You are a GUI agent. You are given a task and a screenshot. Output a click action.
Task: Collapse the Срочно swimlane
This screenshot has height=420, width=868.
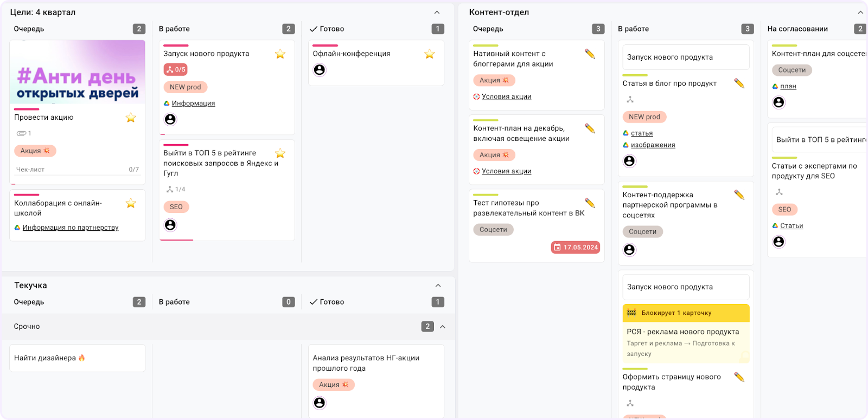click(443, 327)
